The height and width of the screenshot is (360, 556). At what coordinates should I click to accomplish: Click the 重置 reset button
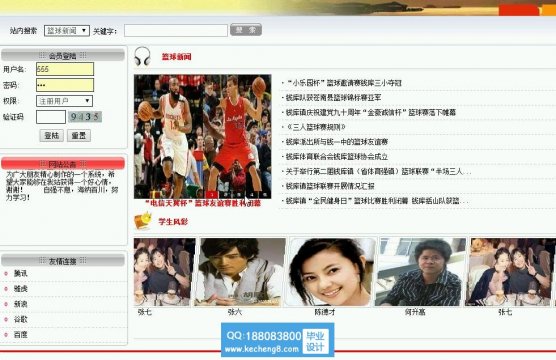click(x=79, y=135)
